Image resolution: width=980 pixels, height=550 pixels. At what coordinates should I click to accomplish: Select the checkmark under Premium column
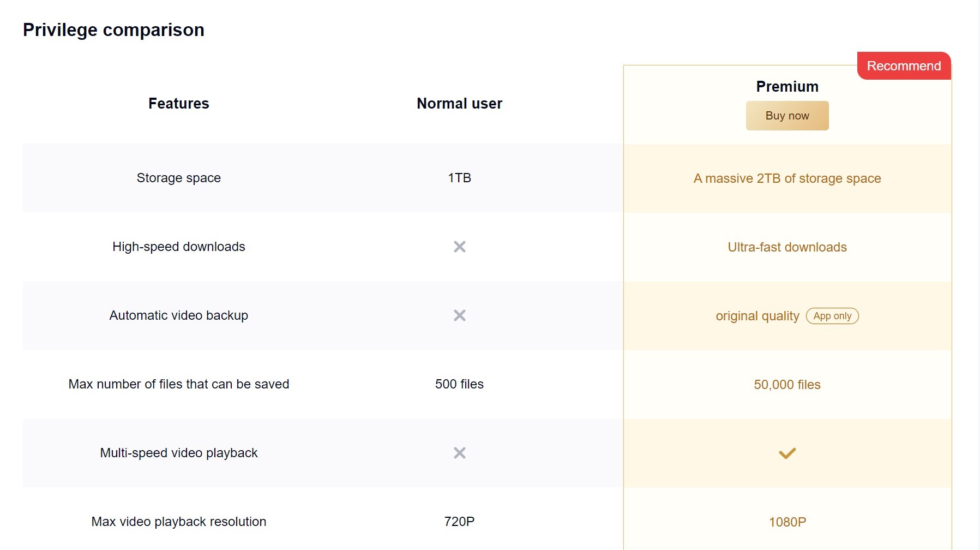coord(787,453)
